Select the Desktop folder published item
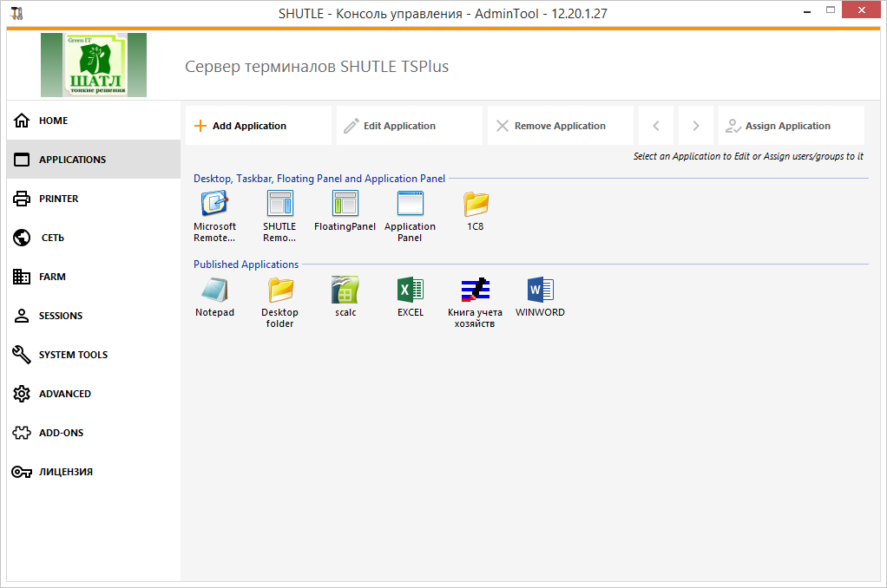 tap(279, 290)
